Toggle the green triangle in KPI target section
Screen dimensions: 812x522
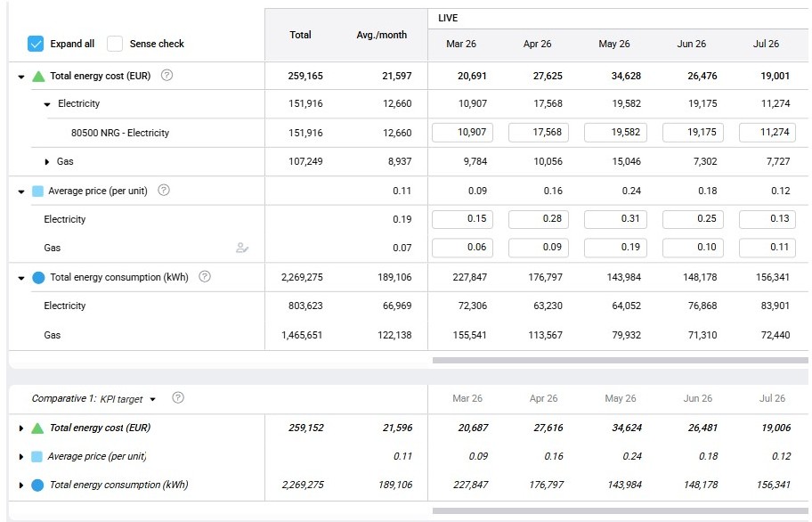37,428
